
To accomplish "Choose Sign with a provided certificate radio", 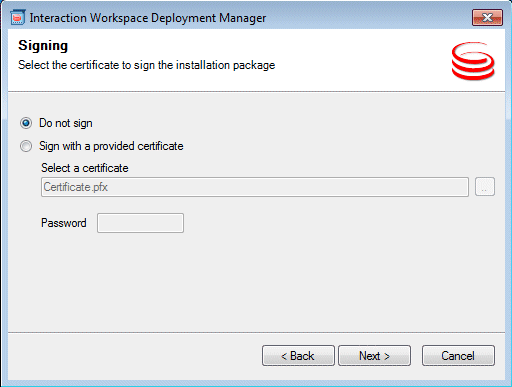I will [26, 146].
